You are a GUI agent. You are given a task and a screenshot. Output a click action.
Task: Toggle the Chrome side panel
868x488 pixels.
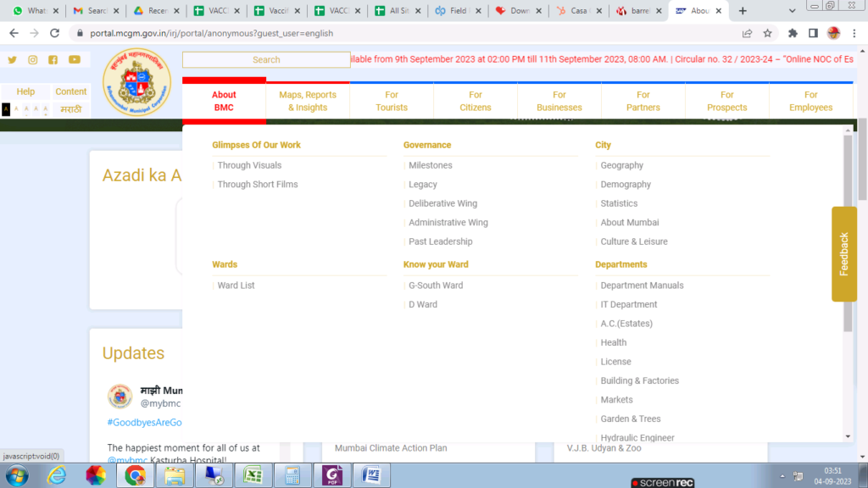click(813, 32)
